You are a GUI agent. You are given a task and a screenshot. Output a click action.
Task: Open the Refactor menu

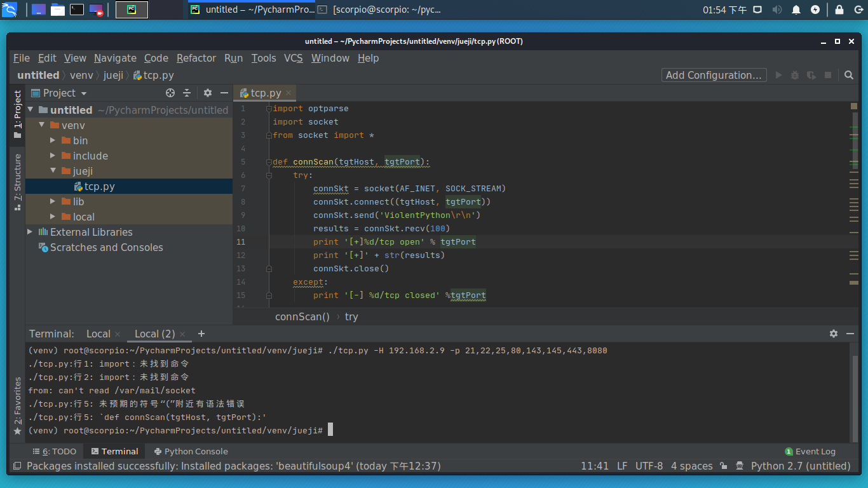pos(196,58)
